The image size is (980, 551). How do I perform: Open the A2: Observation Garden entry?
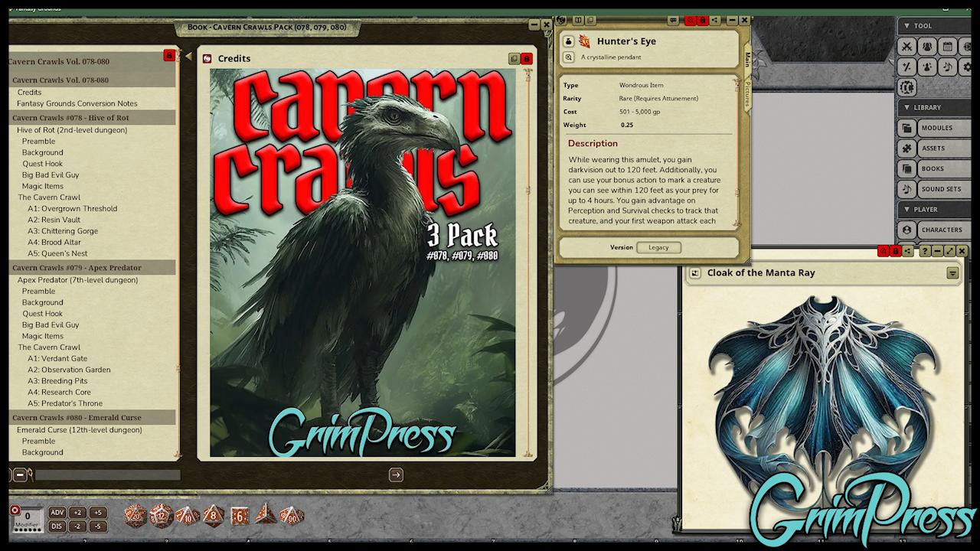click(x=69, y=370)
